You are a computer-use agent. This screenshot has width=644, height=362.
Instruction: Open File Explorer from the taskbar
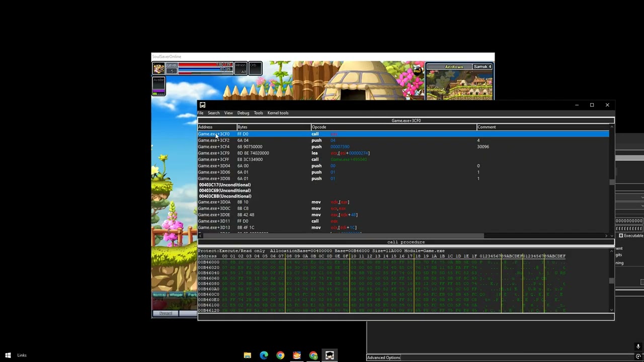click(247, 355)
